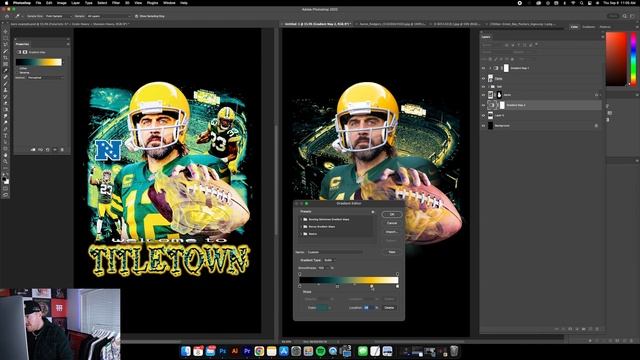Select the Eyedropper tool in the toolbar
This screenshot has height=360, width=640.
pyautogui.click(x=5, y=71)
